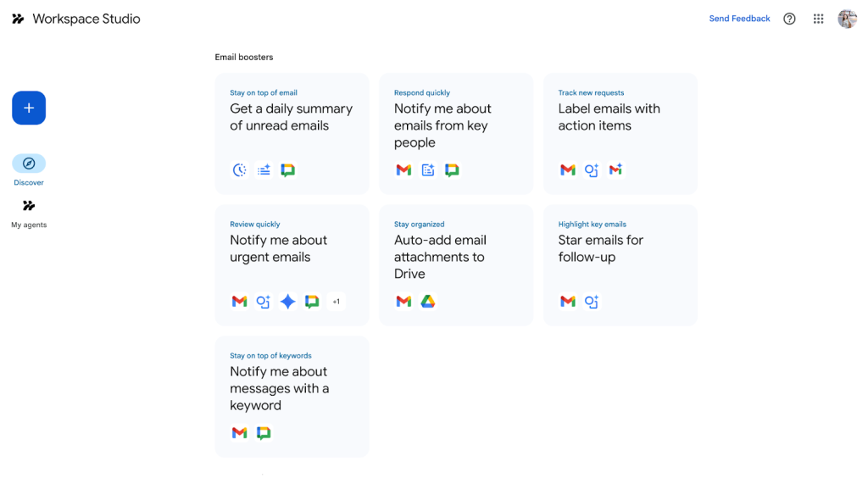868x489 pixels.
Task: Open 'Get a daily summary of unread emails' card
Action: point(292,134)
